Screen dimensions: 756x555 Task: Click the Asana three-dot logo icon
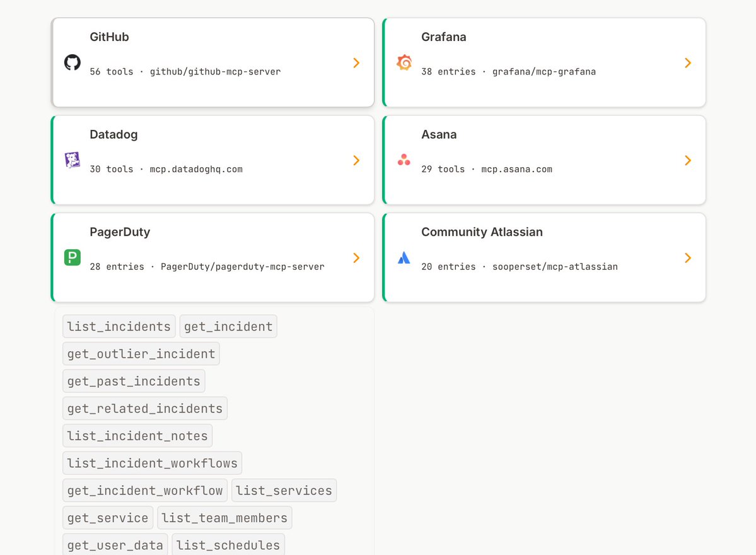tap(404, 160)
